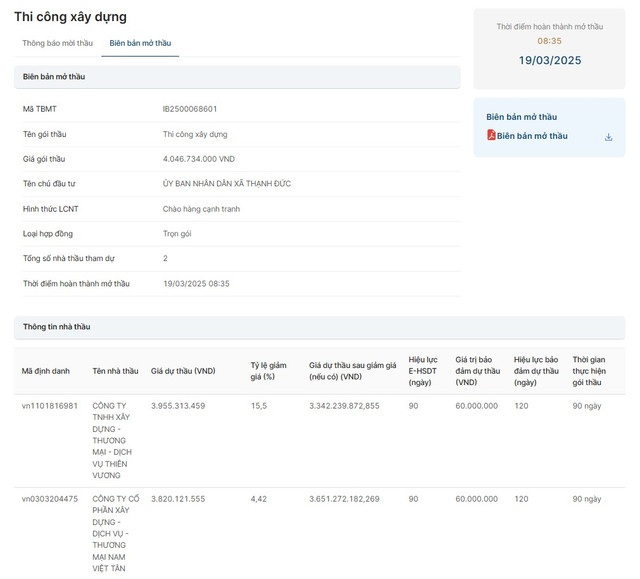Click the red PDF file icon
The width and height of the screenshot is (640, 579).
491,136
